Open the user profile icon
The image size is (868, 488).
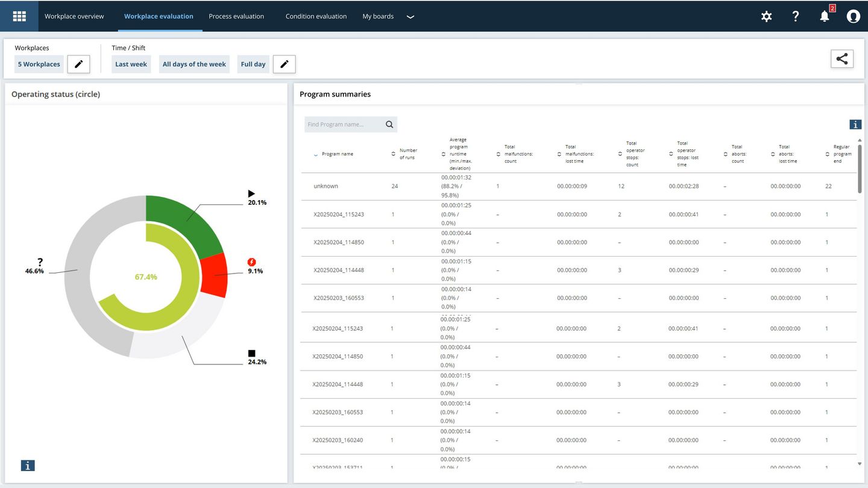pos(853,16)
